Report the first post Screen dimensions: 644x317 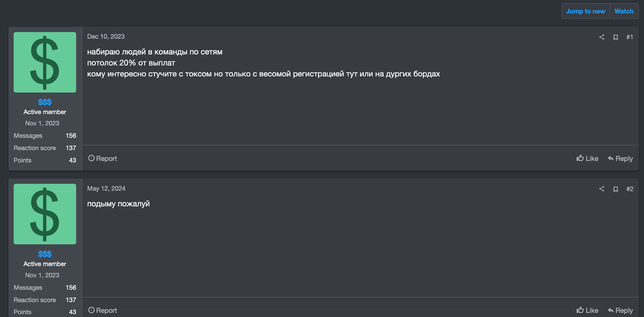click(x=102, y=158)
